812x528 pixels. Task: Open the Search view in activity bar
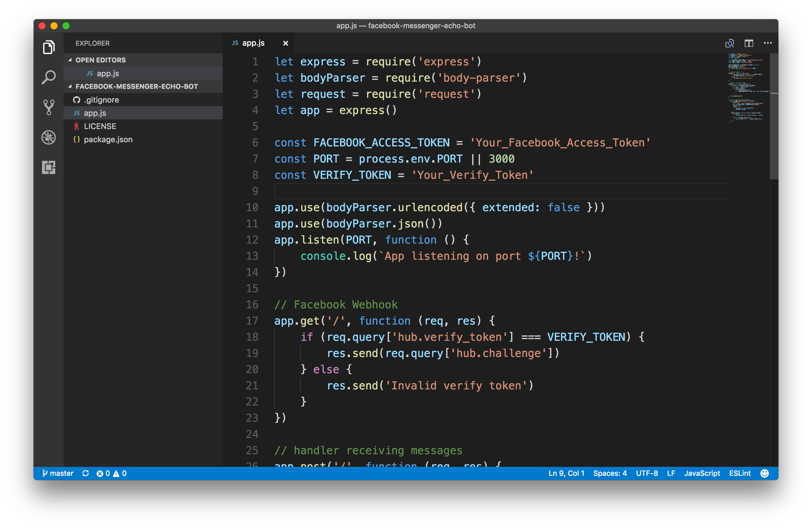point(48,77)
